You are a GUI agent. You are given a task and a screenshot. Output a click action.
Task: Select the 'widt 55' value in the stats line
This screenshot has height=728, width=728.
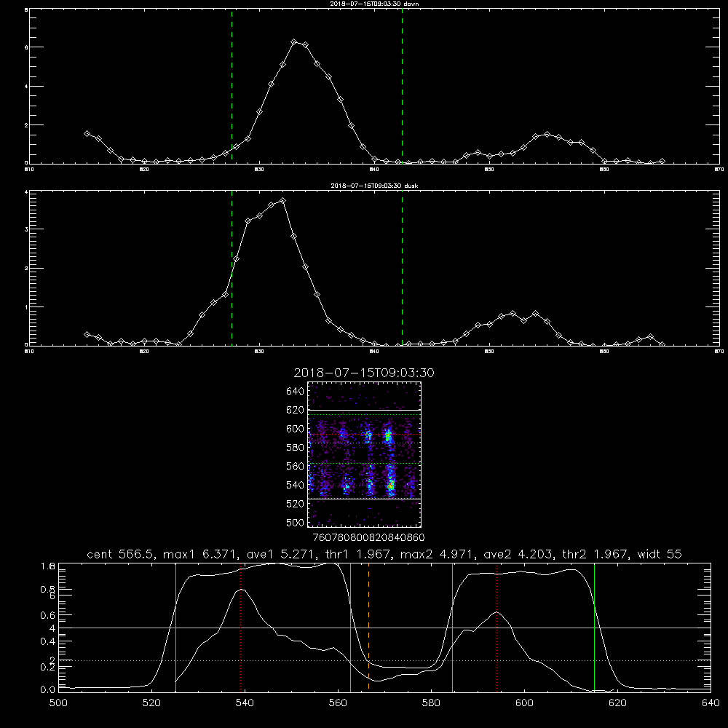click(x=660, y=554)
